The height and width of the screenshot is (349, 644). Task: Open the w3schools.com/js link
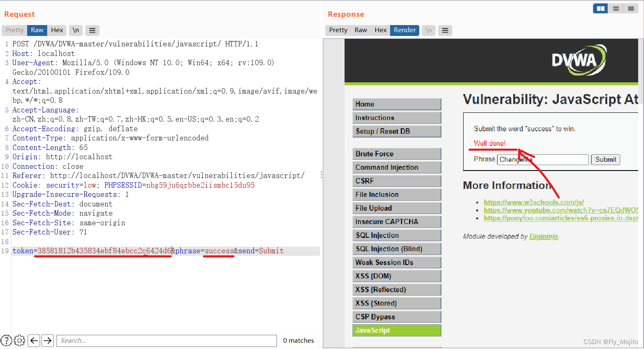pos(534,202)
